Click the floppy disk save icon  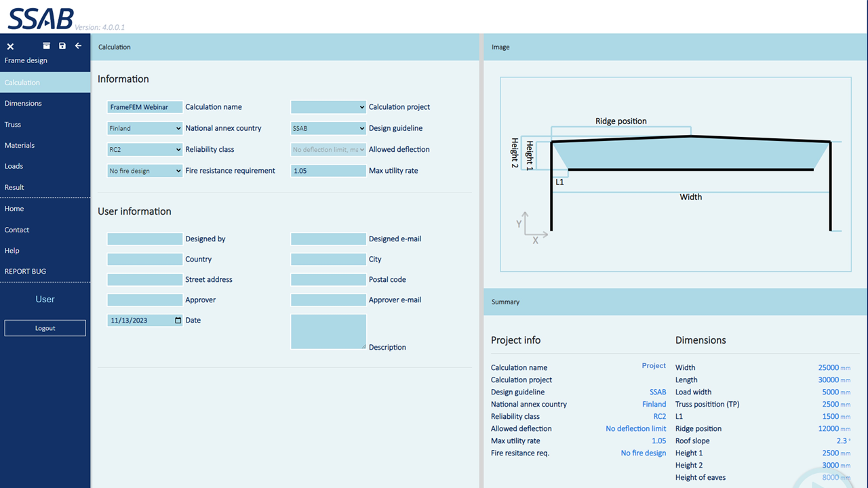pos(62,46)
